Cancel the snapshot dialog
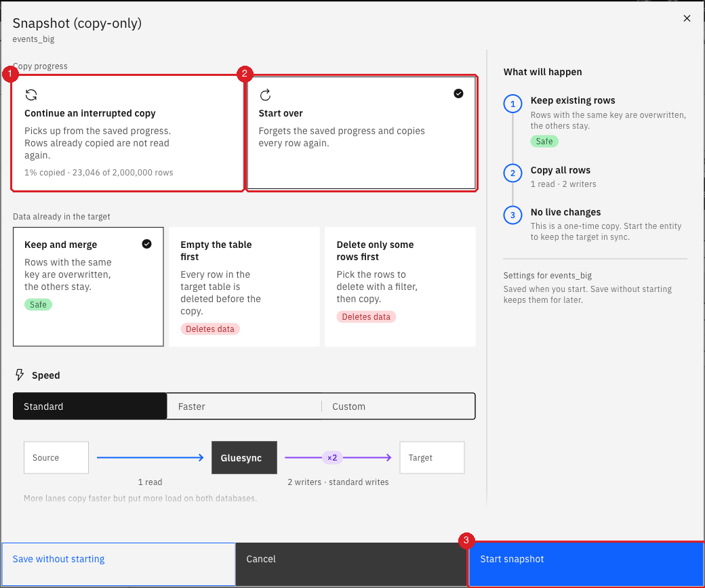705x588 pixels. (352, 564)
